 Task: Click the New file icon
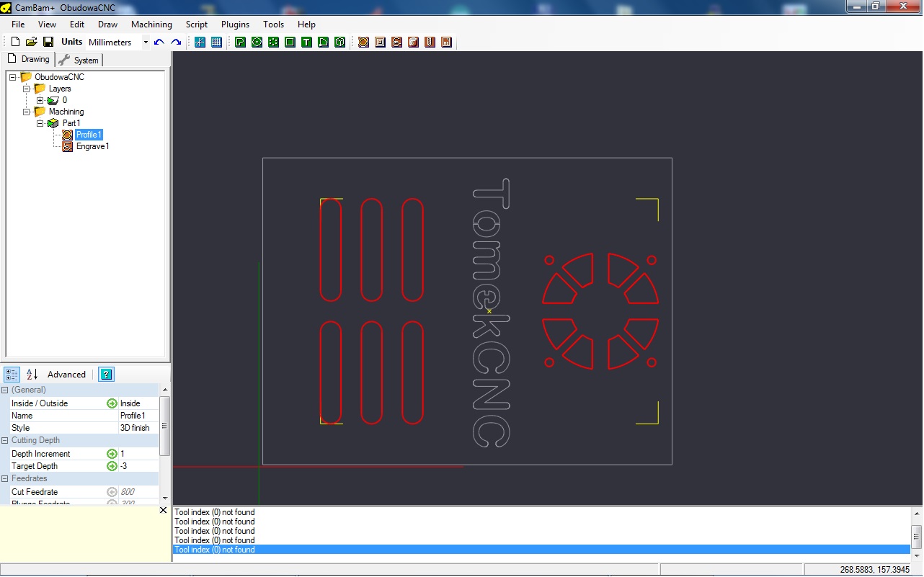(x=15, y=42)
